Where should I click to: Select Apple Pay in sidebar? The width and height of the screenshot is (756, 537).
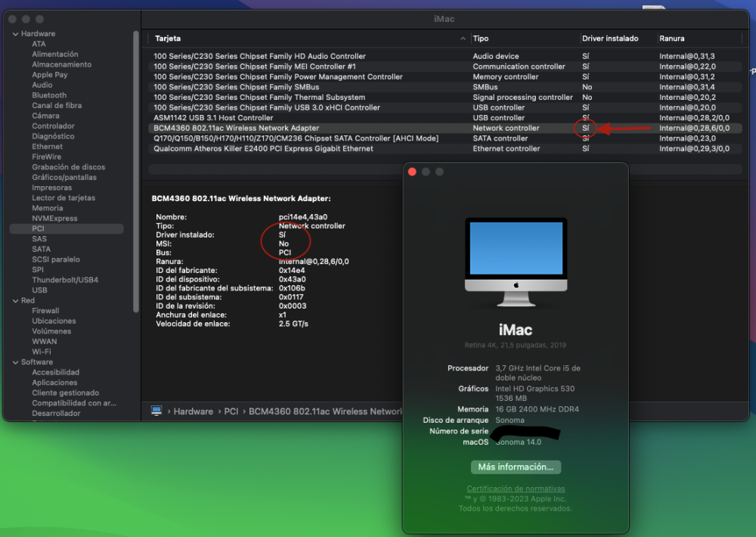[x=50, y=75]
